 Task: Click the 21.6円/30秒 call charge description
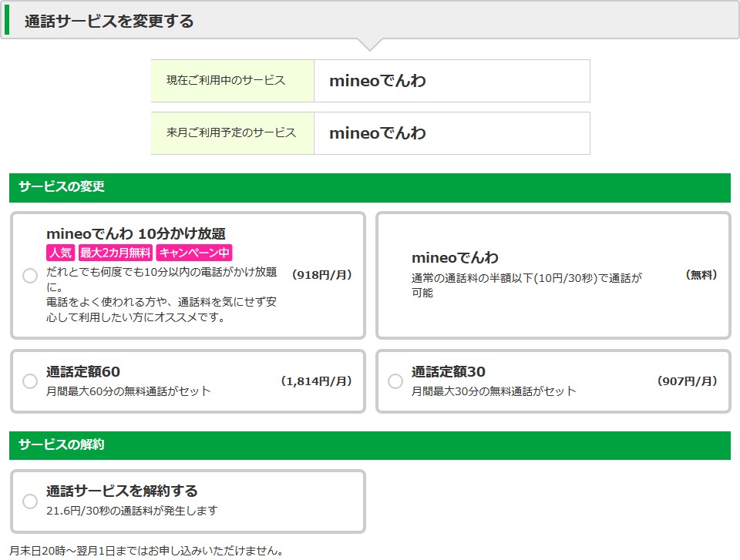pos(132,510)
